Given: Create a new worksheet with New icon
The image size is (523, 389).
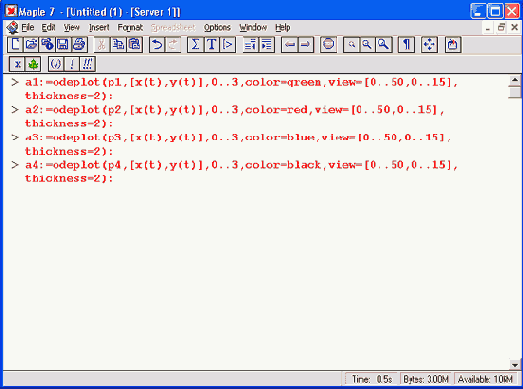Looking at the screenshot, I should 15,44.
